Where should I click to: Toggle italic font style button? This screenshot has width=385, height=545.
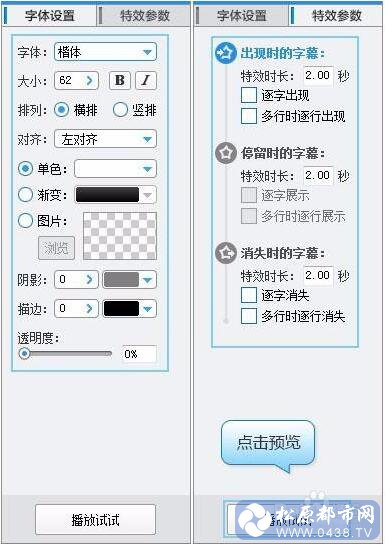[146, 80]
